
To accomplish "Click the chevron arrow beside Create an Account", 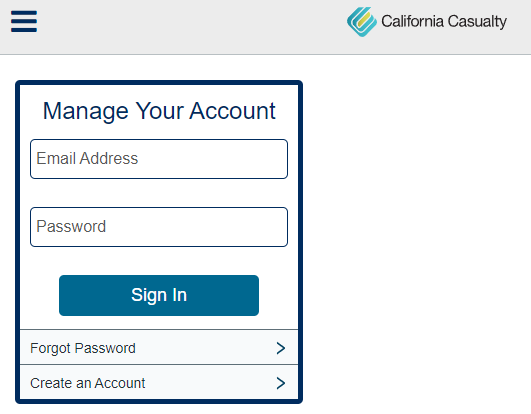I will 280,383.
